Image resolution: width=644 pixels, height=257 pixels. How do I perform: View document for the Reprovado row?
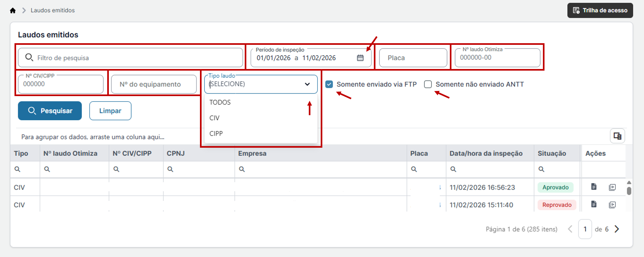point(594,204)
